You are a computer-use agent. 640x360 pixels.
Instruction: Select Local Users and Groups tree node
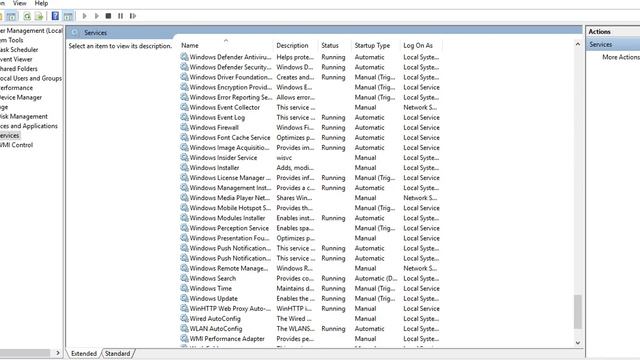(x=31, y=78)
